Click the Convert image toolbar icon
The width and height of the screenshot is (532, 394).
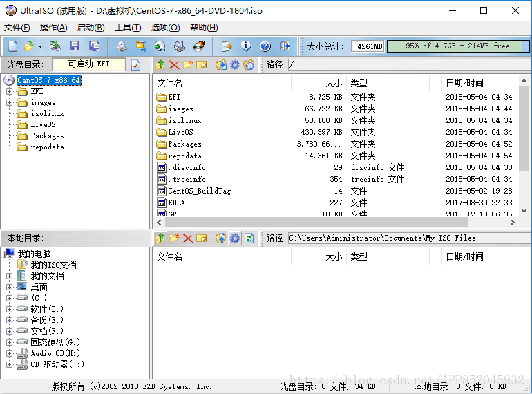141,46
